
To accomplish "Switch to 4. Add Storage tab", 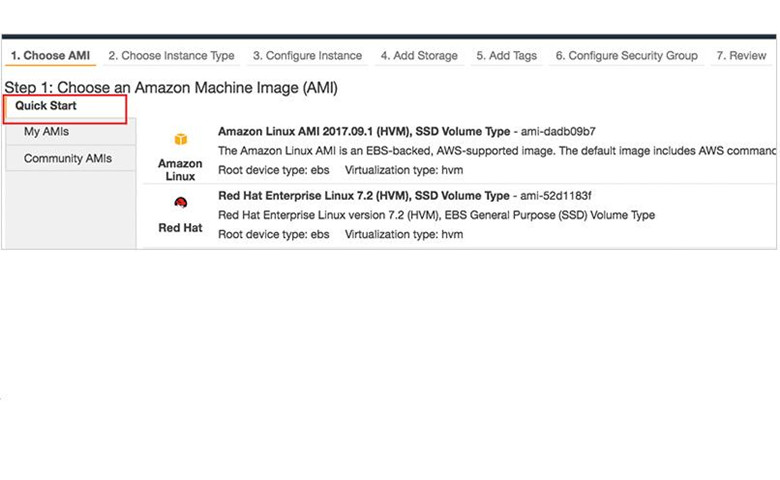I will (419, 56).
